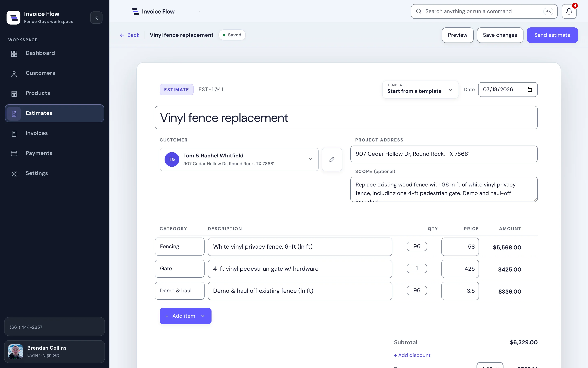The height and width of the screenshot is (368, 588).
Task: Go Back to estimates list
Action: [x=129, y=35]
